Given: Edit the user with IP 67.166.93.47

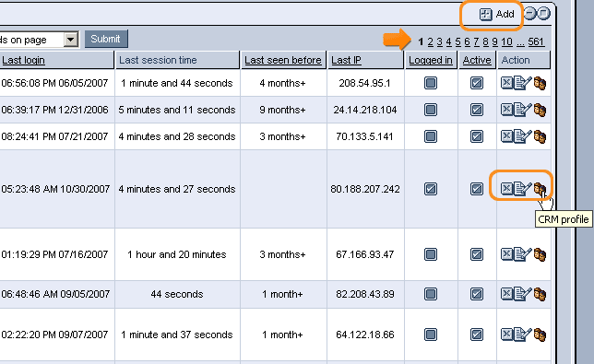Looking at the screenshot, I should click(523, 254).
